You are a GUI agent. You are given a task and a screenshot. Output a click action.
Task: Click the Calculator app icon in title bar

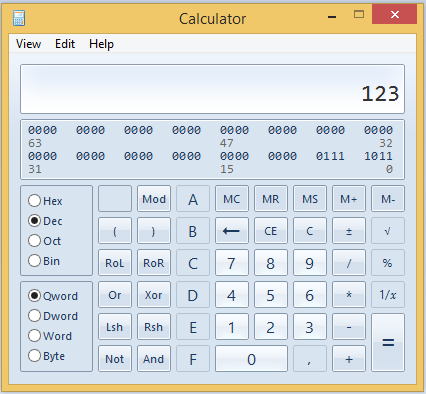19,18
